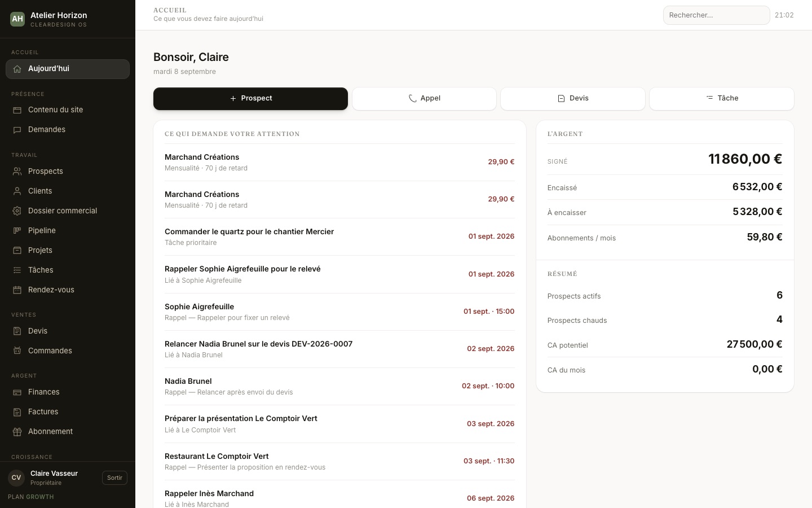The image size is (812, 508).
Task: Click the Prospects people icon
Action: coord(17,172)
